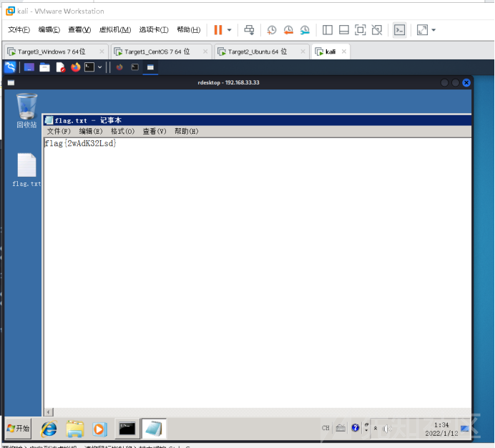This screenshot has width=495, height=448.
Task: Select the kali VM tab
Action: (330, 52)
